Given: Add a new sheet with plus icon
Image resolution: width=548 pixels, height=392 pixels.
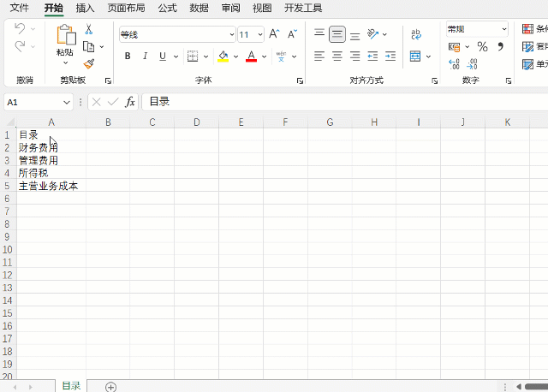Looking at the screenshot, I should [x=110, y=387].
